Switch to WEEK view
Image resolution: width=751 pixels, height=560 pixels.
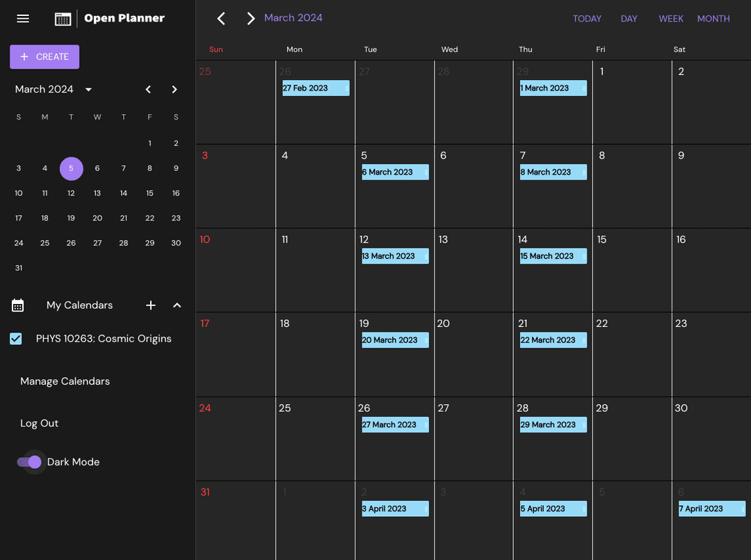coord(671,19)
